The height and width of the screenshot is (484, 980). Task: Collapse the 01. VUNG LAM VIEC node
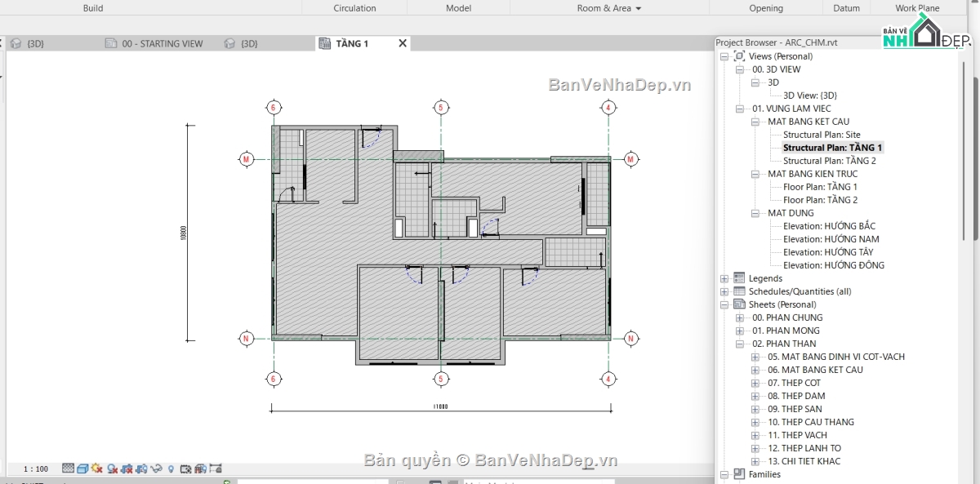point(740,109)
